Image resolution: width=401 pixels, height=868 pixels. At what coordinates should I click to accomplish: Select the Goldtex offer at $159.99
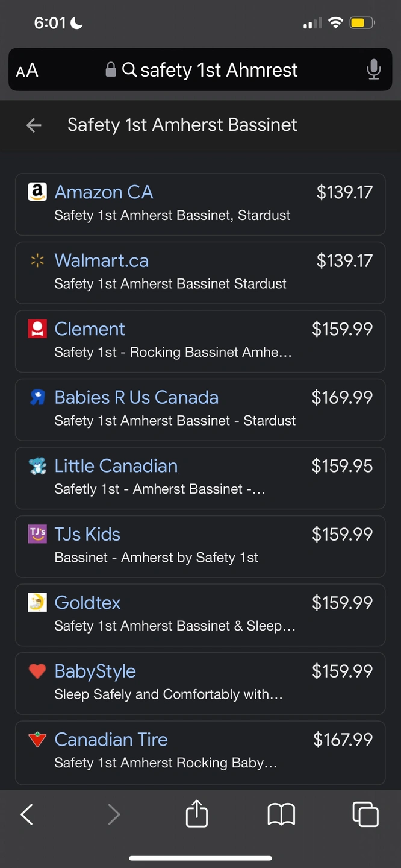coord(200,615)
